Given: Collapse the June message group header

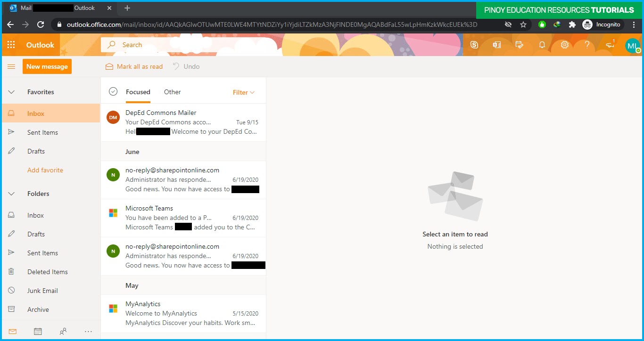Looking at the screenshot, I should pos(183,152).
